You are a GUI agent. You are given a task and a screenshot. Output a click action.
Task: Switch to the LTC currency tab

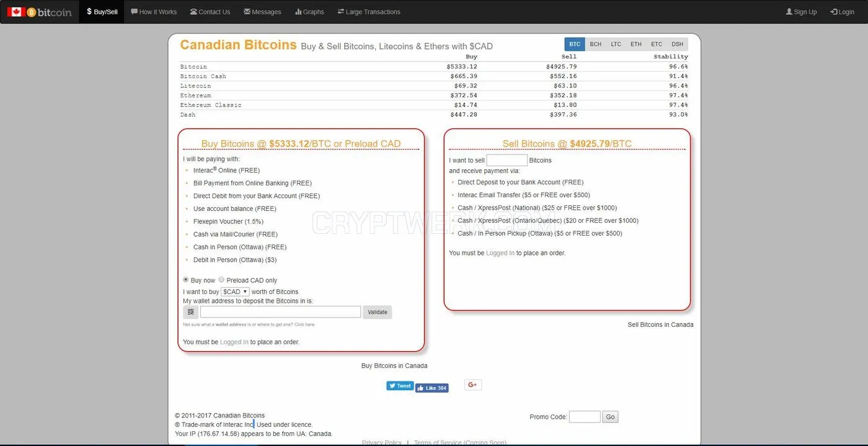[616, 44]
